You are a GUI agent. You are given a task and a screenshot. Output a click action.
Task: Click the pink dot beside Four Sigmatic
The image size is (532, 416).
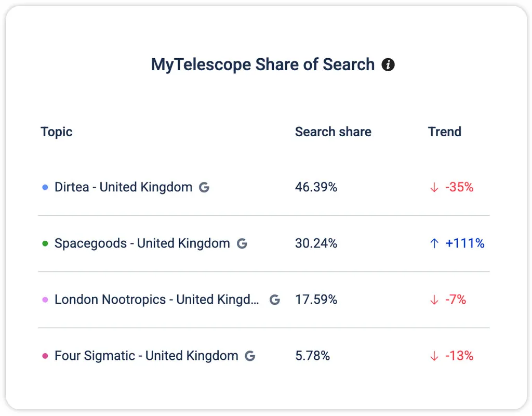pos(45,356)
